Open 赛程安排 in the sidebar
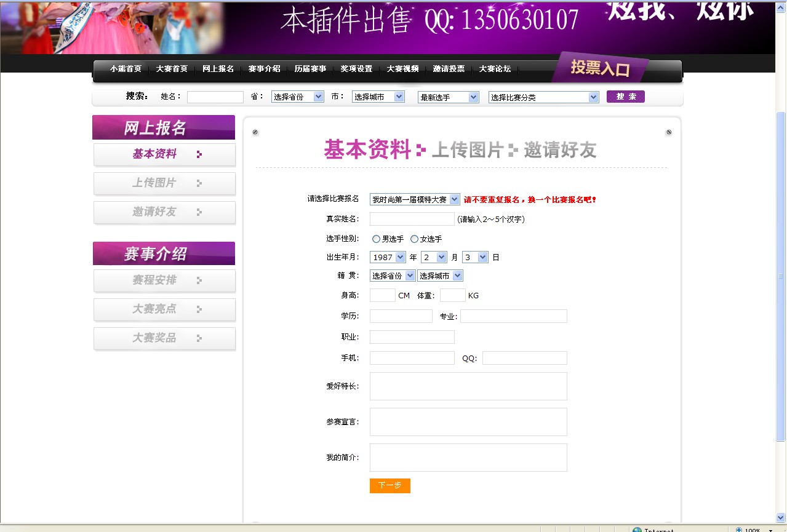The image size is (787, 532). pyautogui.click(x=164, y=280)
